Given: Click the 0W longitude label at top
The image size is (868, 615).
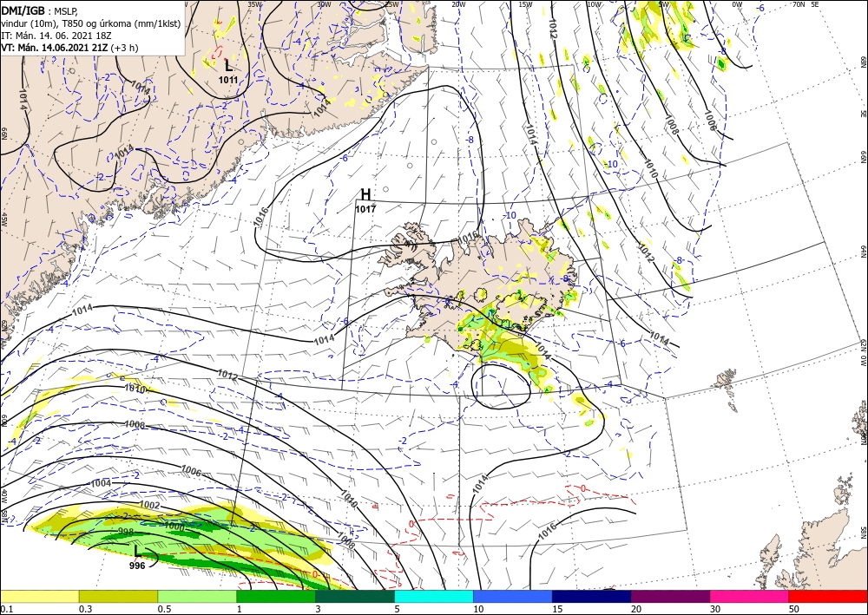Looking at the screenshot, I should click(x=737, y=4).
